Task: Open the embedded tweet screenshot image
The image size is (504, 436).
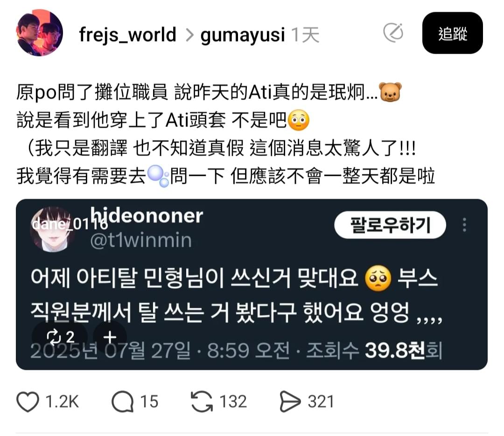Action: [252, 284]
